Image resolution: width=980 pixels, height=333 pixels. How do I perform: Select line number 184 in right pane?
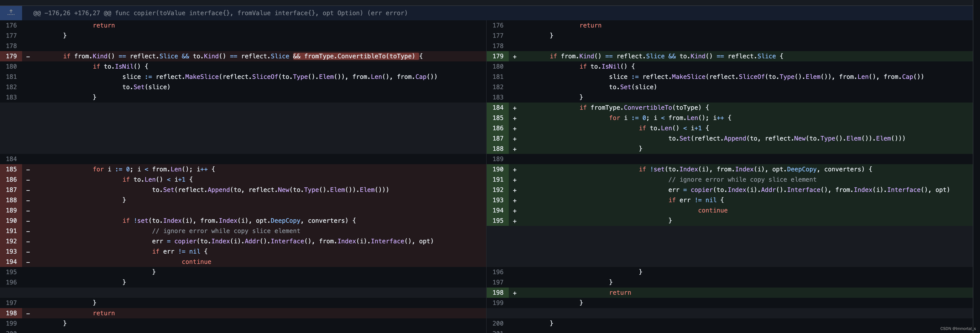click(x=498, y=107)
